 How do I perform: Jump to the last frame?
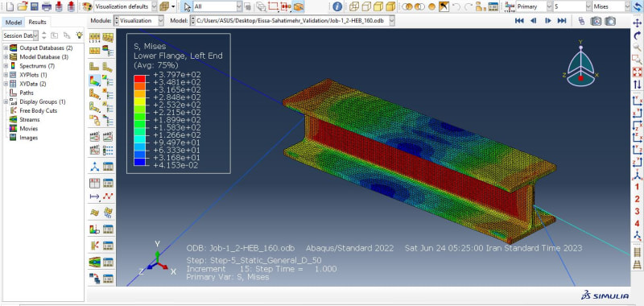(562, 21)
